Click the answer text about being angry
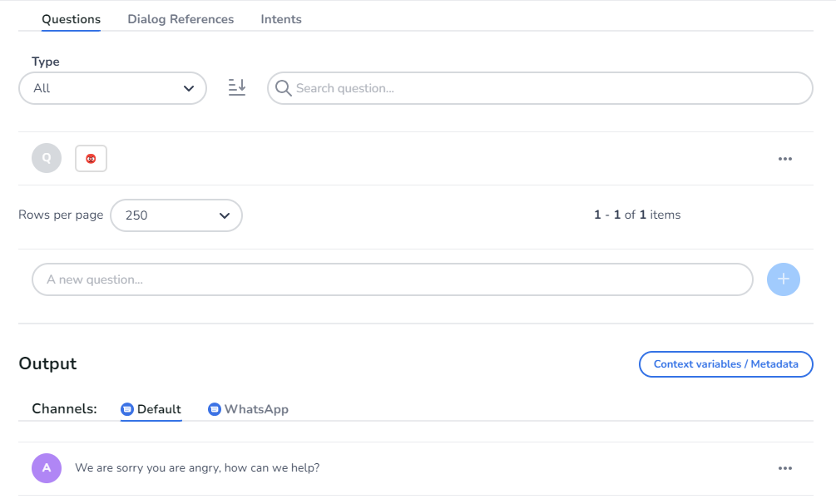The height and width of the screenshot is (504, 836). [x=197, y=468]
